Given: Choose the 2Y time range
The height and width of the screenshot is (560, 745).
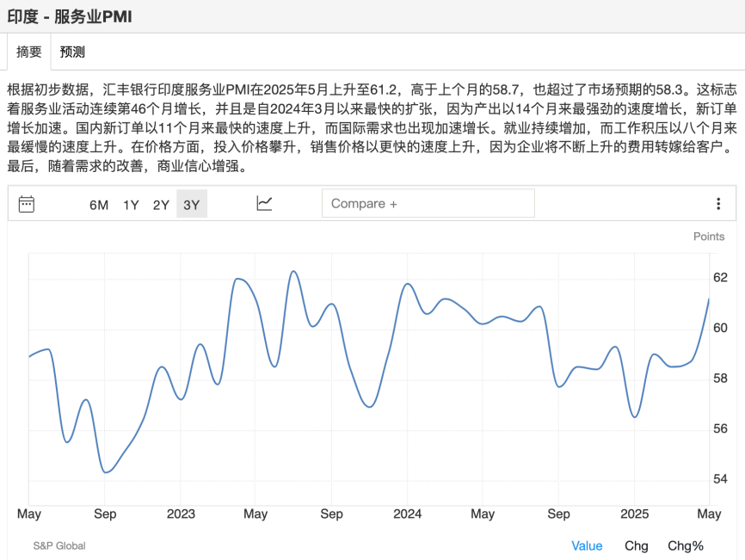Looking at the screenshot, I should pos(161,205).
